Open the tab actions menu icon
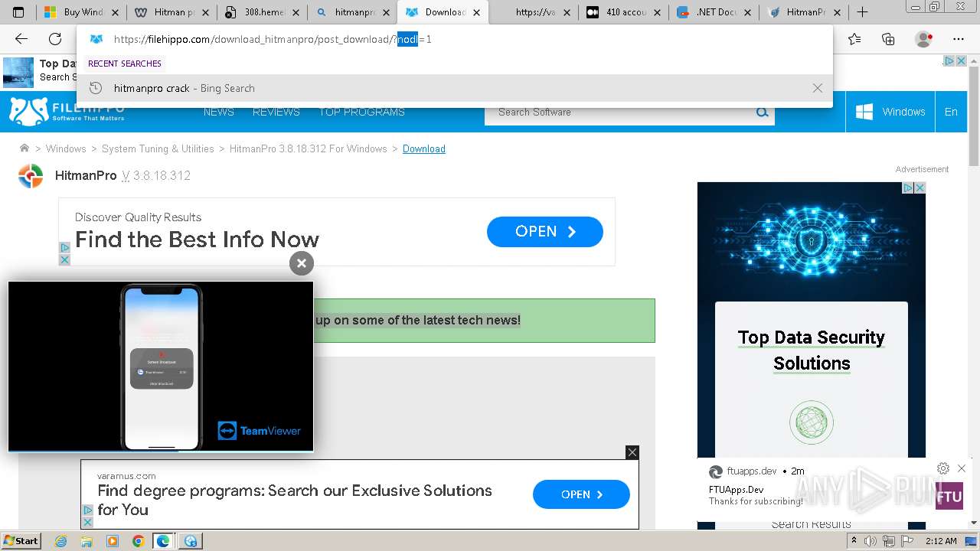Viewport: 980px width, 551px height. click(18, 12)
